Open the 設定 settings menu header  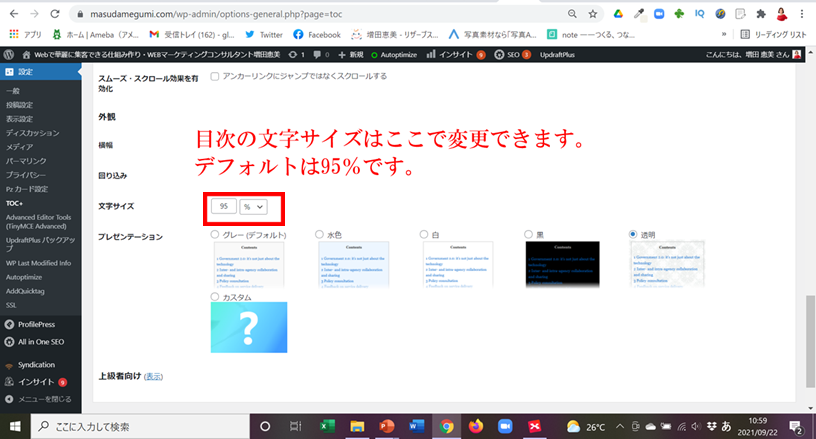click(41, 72)
